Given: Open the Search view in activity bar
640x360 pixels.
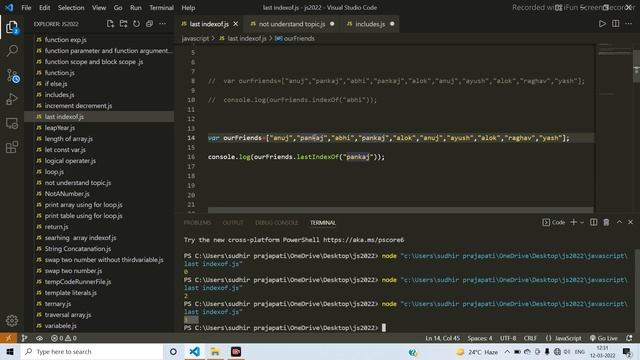Looking at the screenshot, I should point(12,51).
